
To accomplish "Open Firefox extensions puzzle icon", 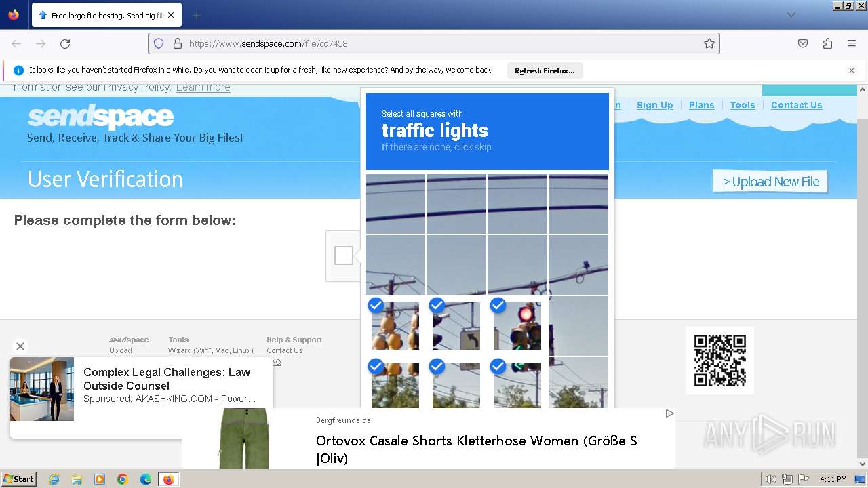I will click(827, 43).
